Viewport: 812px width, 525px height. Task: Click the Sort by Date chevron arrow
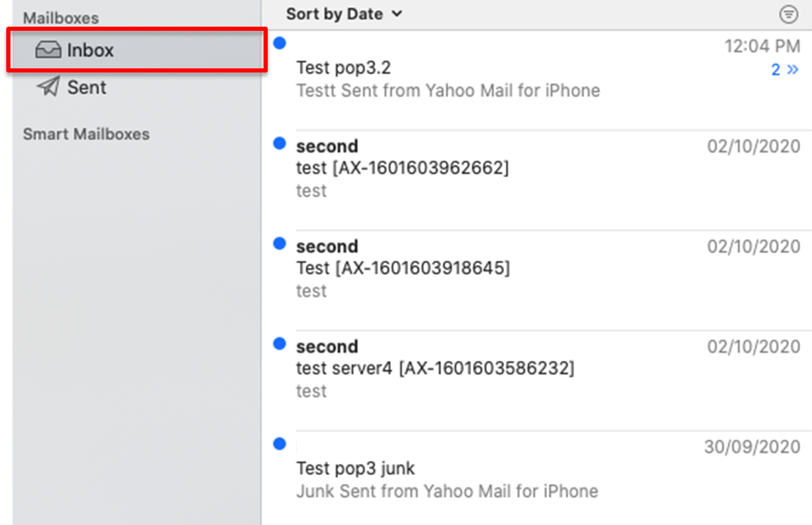point(397,14)
